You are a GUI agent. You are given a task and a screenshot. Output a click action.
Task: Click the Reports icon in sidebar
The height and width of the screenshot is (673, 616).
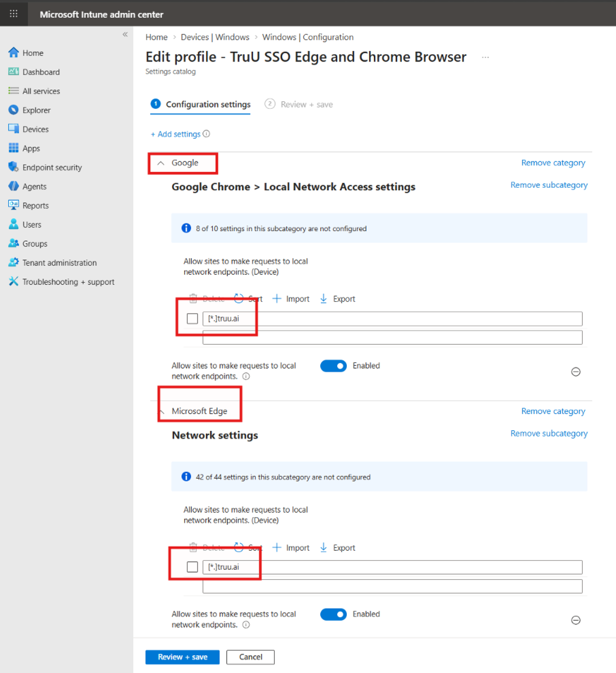coord(14,205)
